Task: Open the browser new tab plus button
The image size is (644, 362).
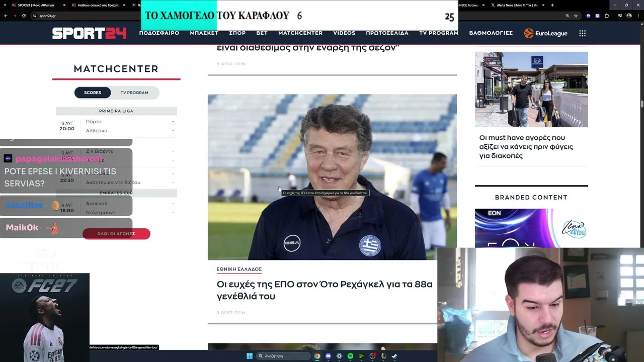Action: [x=552, y=5]
